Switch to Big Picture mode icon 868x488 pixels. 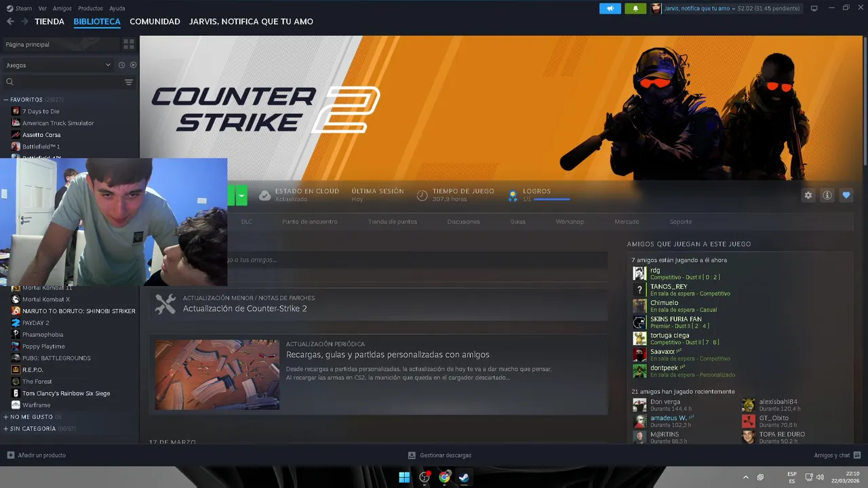click(x=814, y=8)
